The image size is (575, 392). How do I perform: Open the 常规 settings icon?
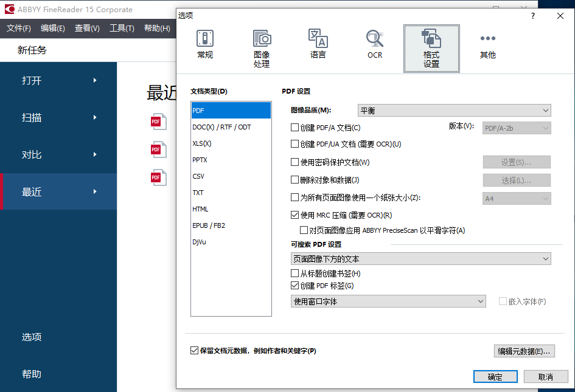pyautogui.click(x=204, y=46)
